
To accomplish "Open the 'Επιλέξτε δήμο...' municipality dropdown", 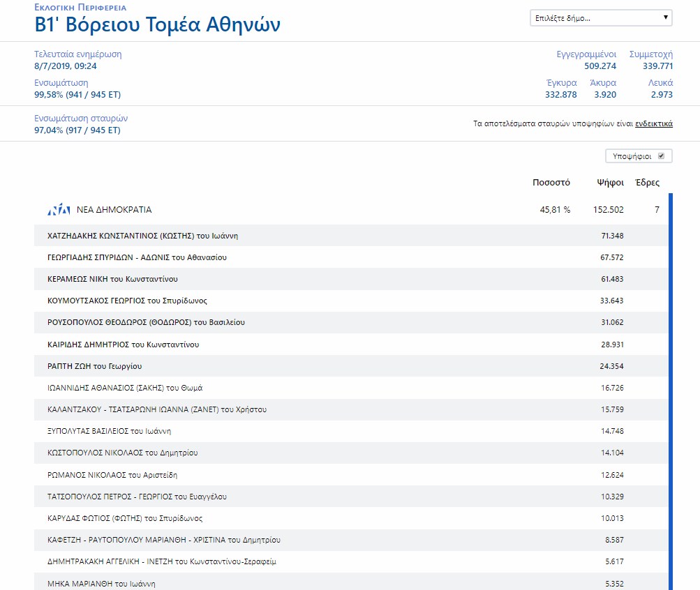I will pyautogui.click(x=601, y=18).
